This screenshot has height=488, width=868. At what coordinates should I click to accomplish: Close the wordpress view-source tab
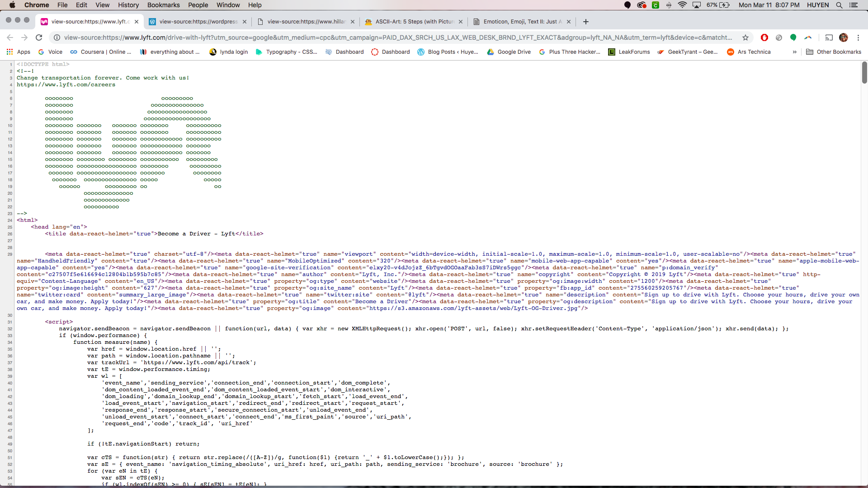[245, 22]
